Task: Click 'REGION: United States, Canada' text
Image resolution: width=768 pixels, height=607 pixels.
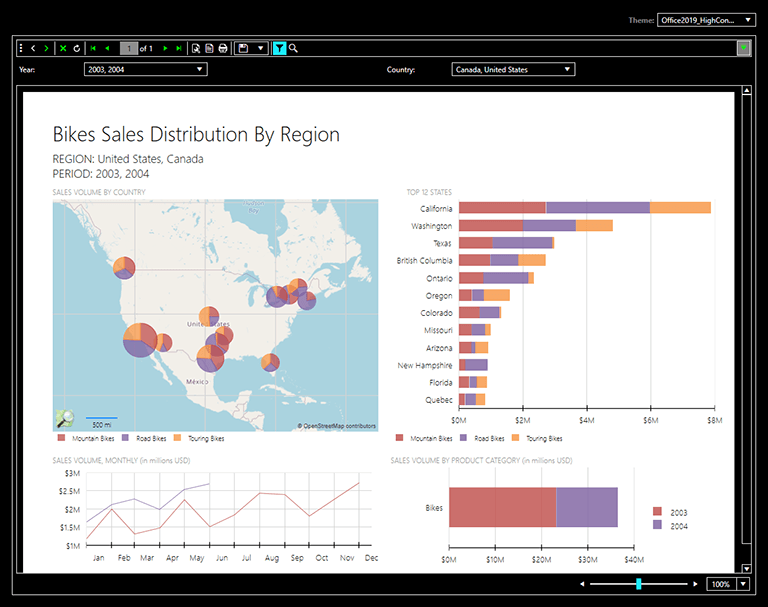Action: [x=128, y=159]
